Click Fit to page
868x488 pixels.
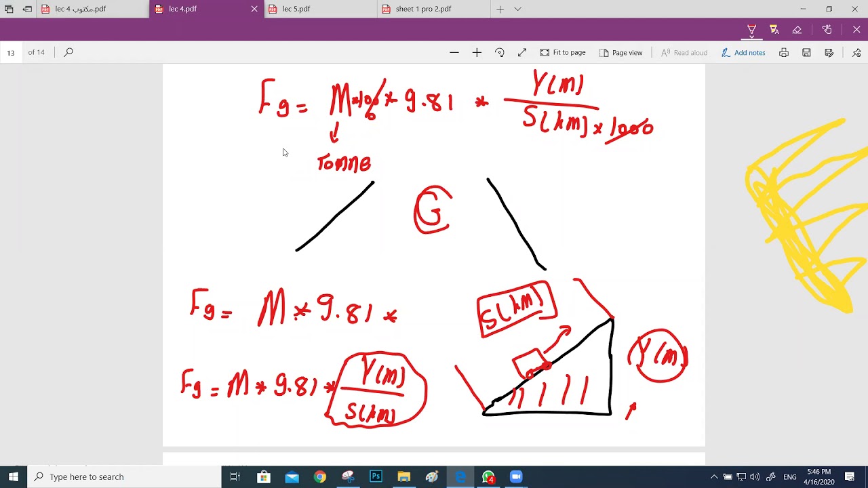pos(563,52)
